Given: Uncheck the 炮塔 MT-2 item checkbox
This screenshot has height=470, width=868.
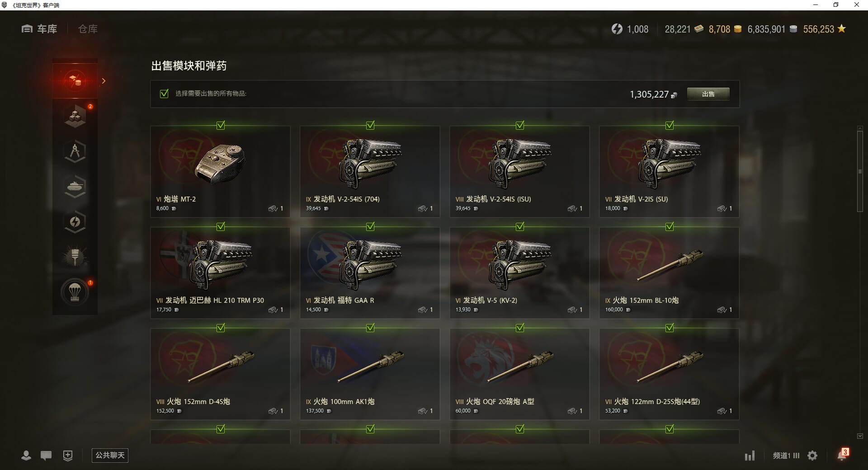Looking at the screenshot, I should click(221, 125).
